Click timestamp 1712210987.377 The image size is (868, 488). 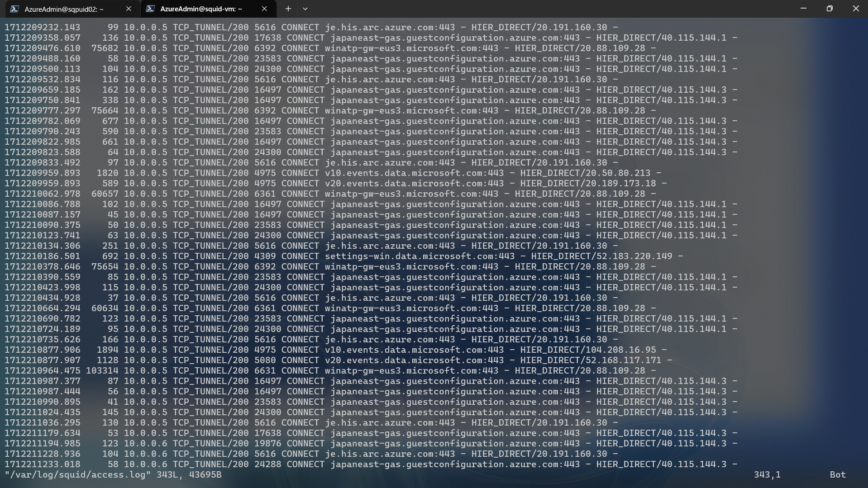point(43,381)
